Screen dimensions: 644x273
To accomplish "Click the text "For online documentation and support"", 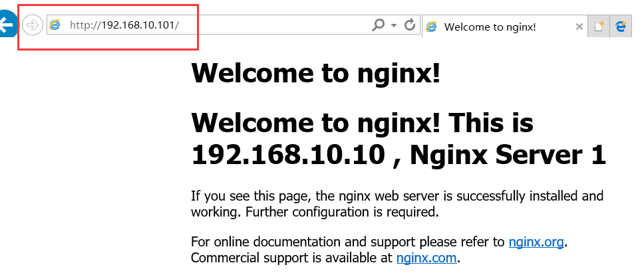I will coord(302,242).
